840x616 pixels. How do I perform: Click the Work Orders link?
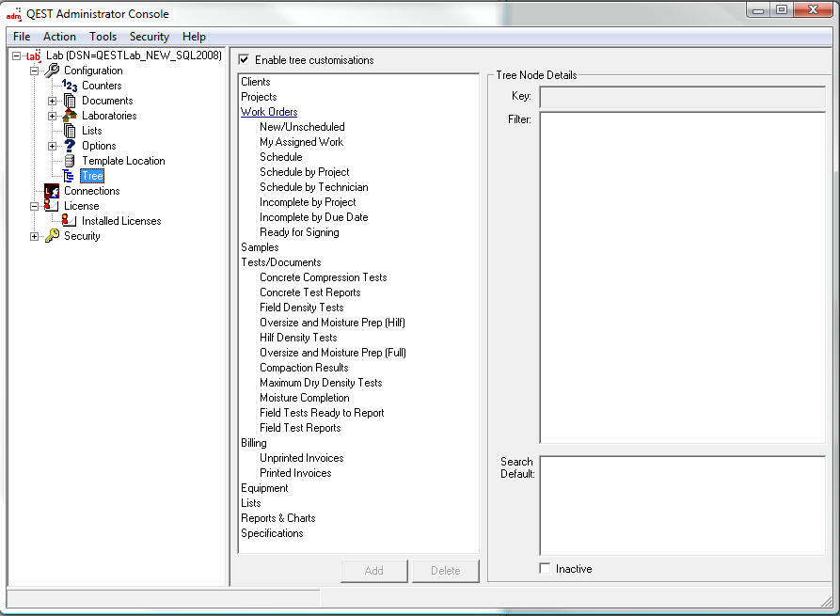point(269,112)
